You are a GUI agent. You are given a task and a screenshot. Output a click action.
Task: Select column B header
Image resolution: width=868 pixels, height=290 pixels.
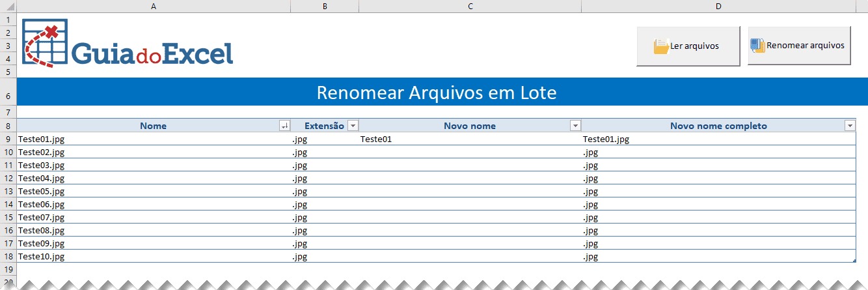pyautogui.click(x=325, y=6)
